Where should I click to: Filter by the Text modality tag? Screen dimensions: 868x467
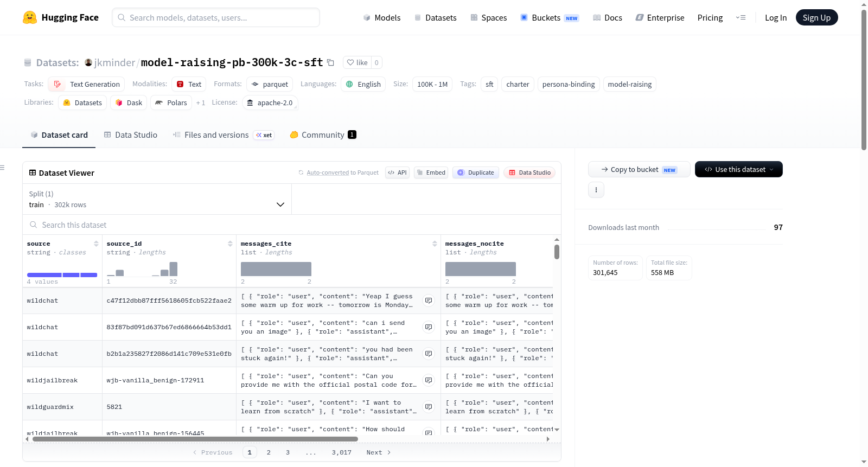(189, 84)
